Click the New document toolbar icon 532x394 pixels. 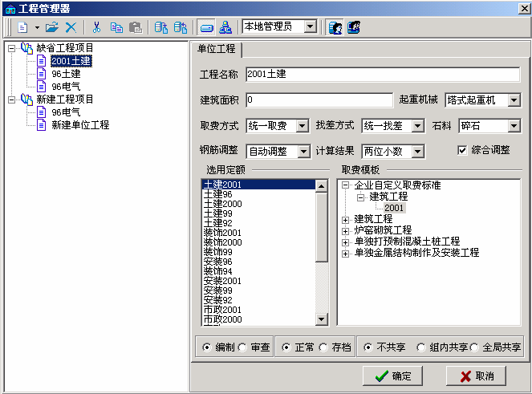22,27
